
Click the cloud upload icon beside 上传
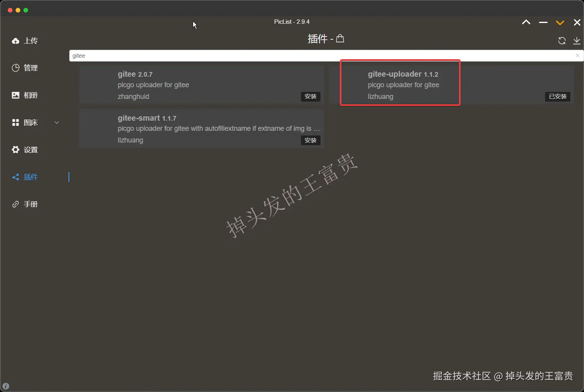(x=16, y=41)
